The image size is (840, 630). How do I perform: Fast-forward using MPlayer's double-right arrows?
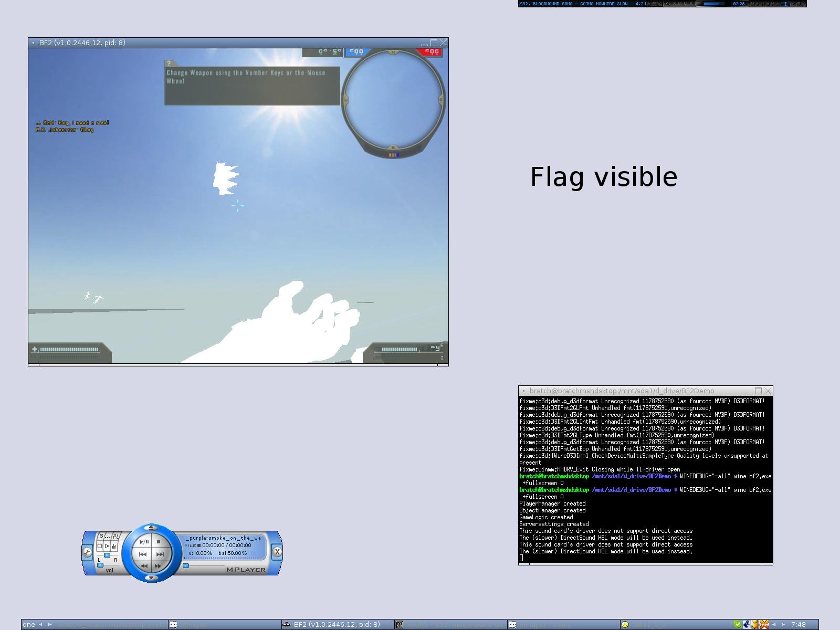pyautogui.click(x=158, y=566)
